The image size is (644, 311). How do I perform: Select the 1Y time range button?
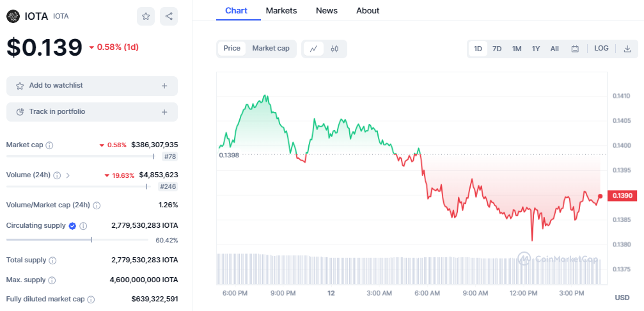point(536,49)
